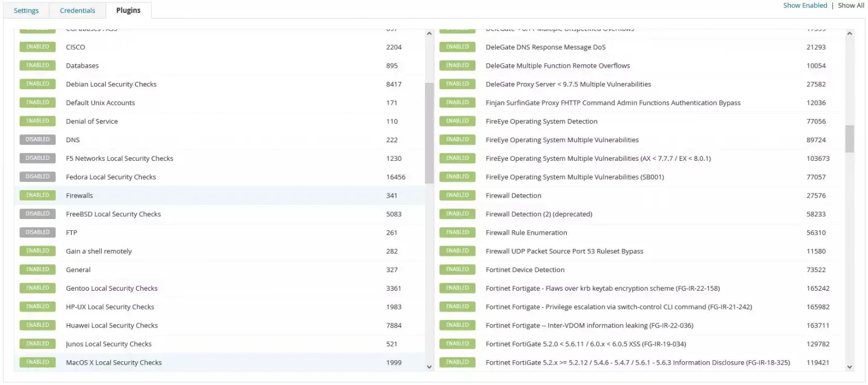
Task: Enable the disabled FTP plugin family
Action: pos(37,232)
